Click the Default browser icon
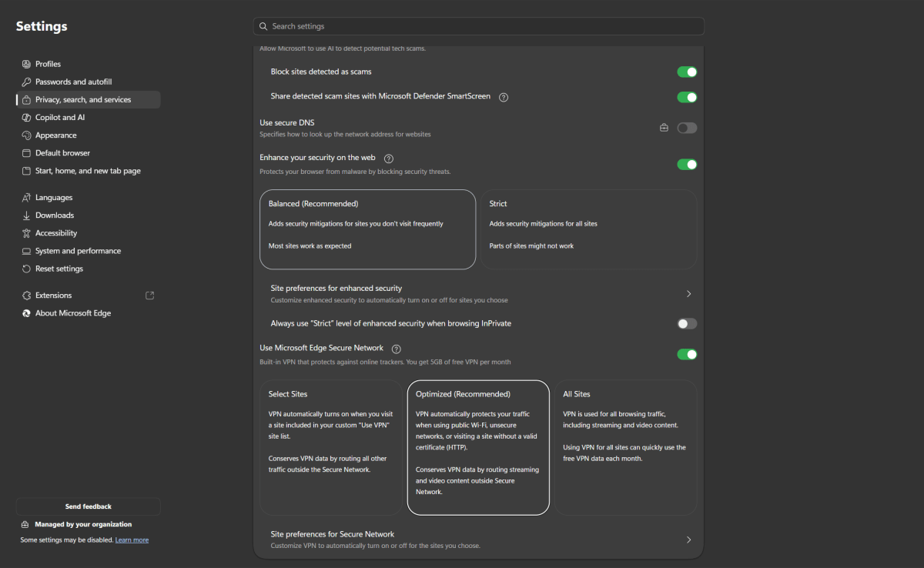This screenshot has width=924, height=568. (26, 153)
